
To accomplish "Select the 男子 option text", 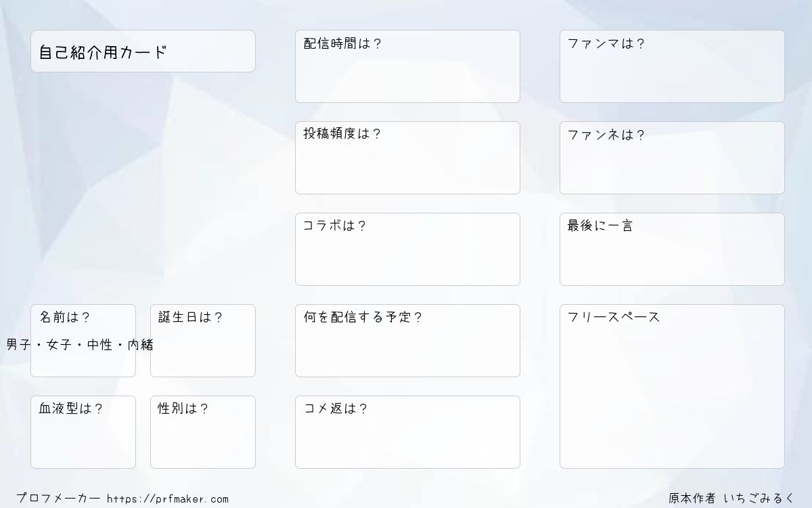I will 19,345.
